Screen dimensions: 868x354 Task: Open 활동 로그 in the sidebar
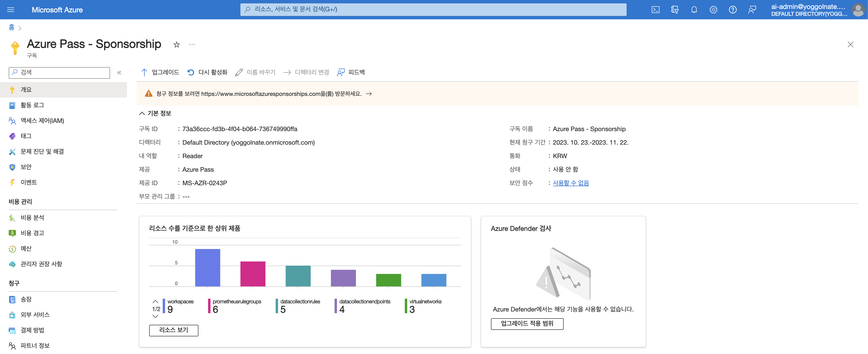pos(32,105)
